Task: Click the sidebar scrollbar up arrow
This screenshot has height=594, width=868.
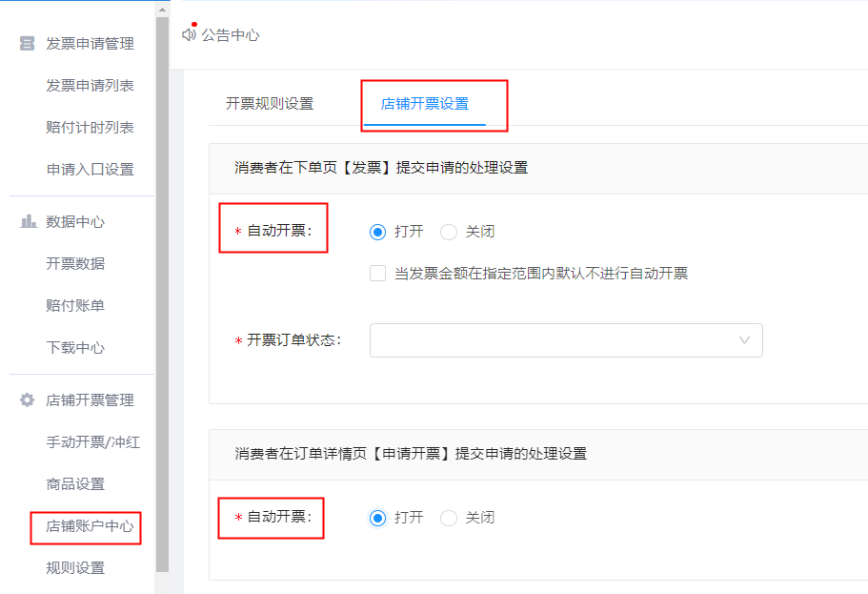Action: click(x=162, y=9)
